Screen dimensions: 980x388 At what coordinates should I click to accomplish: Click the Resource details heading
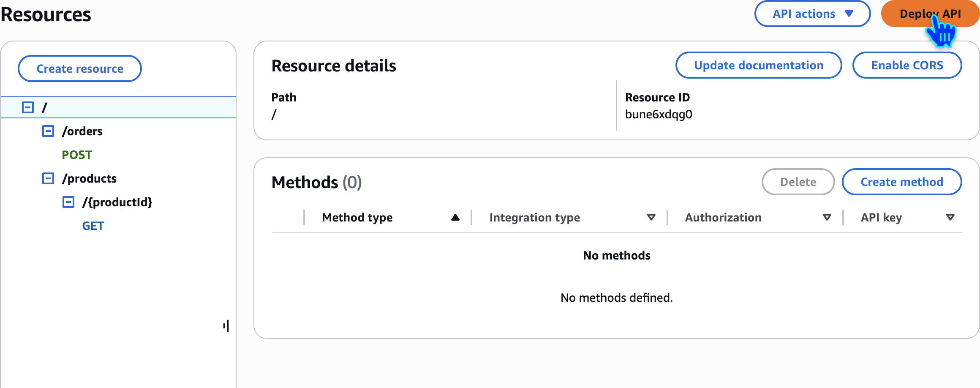(334, 66)
